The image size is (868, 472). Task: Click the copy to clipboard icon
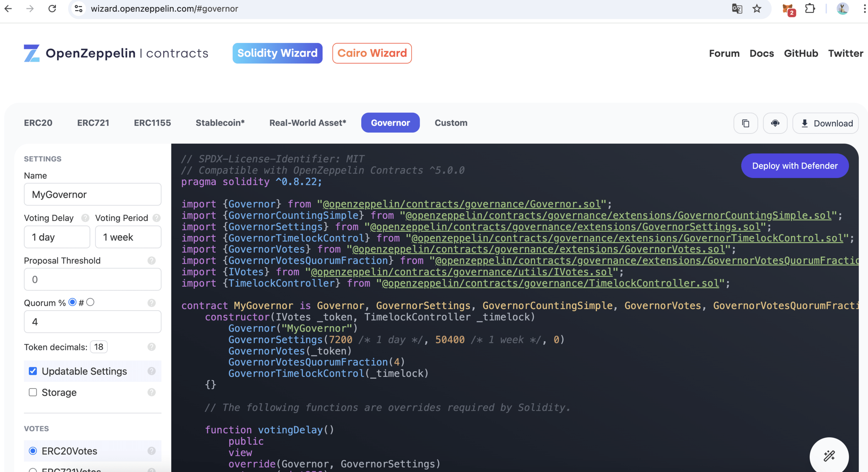(x=746, y=123)
